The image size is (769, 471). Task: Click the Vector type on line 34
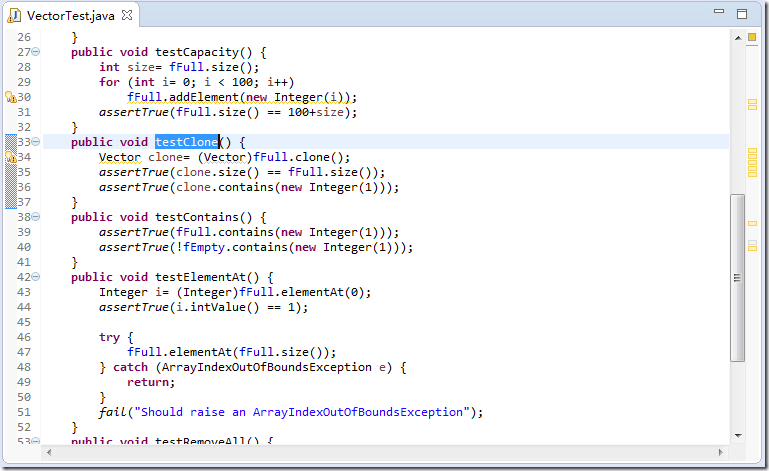tap(120, 157)
